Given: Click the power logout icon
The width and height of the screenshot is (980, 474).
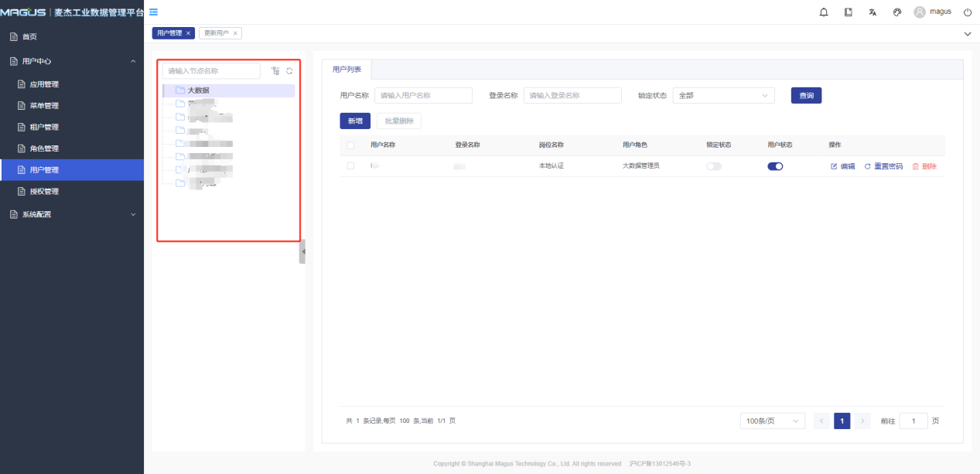Looking at the screenshot, I should (x=968, y=12).
